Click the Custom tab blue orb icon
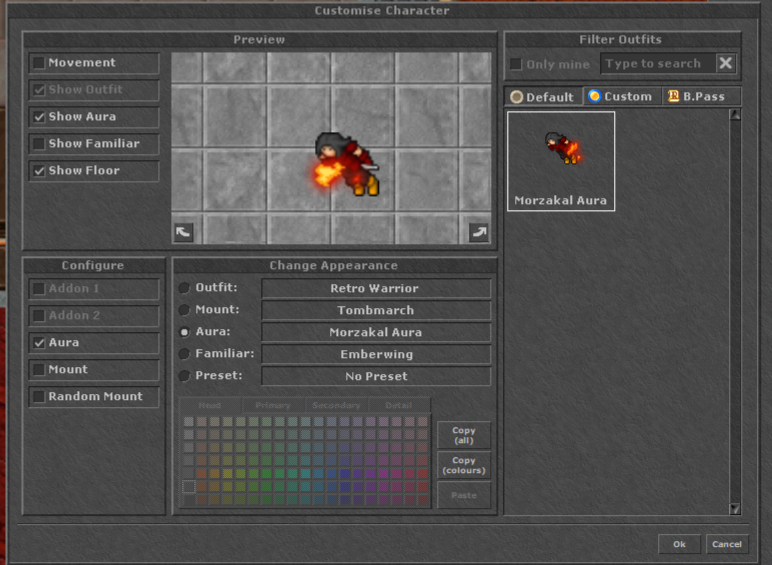The width and height of the screenshot is (772, 565). (594, 96)
